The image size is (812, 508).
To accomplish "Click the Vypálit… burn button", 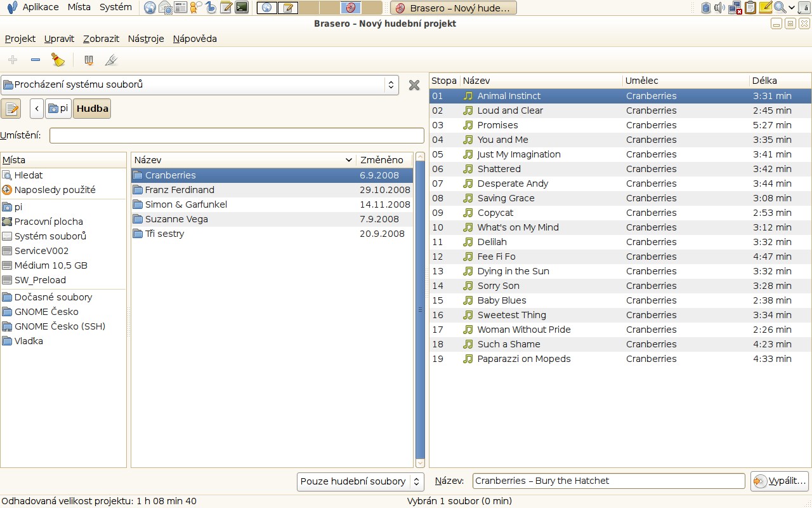I will click(x=780, y=481).
